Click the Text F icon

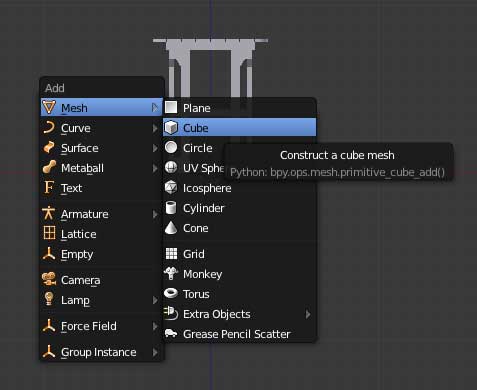tap(49, 187)
